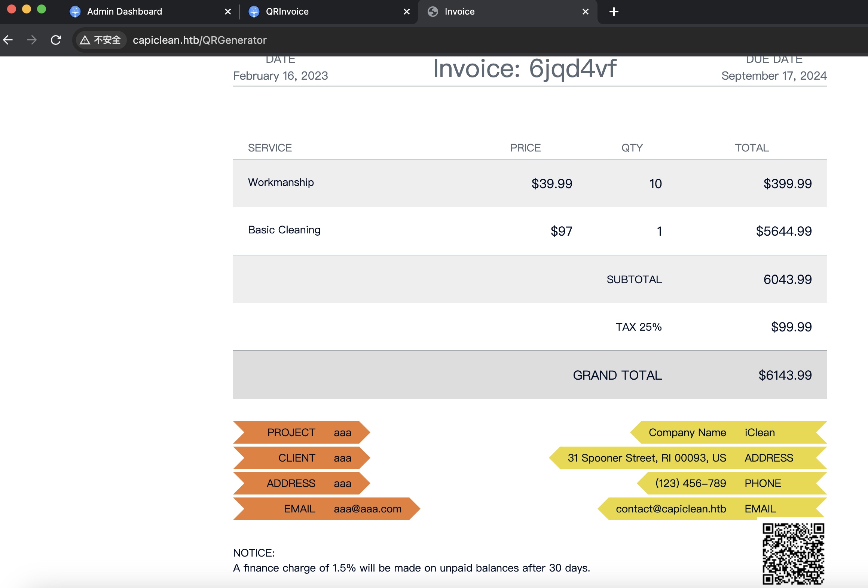This screenshot has width=868, height=588.
Task: Switch to the Admin Dashboard tab
Action: coord(125,12)
